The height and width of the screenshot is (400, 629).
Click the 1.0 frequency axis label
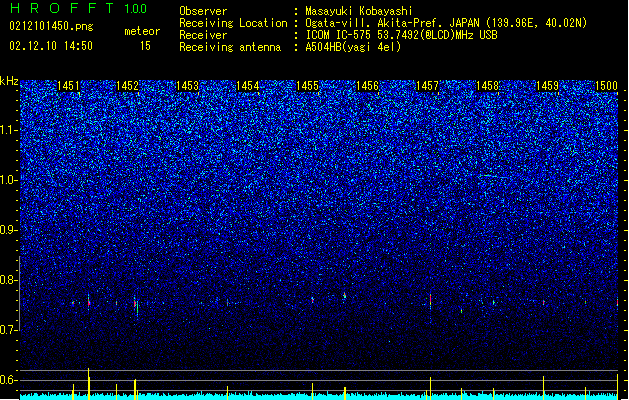pos(9,180)
